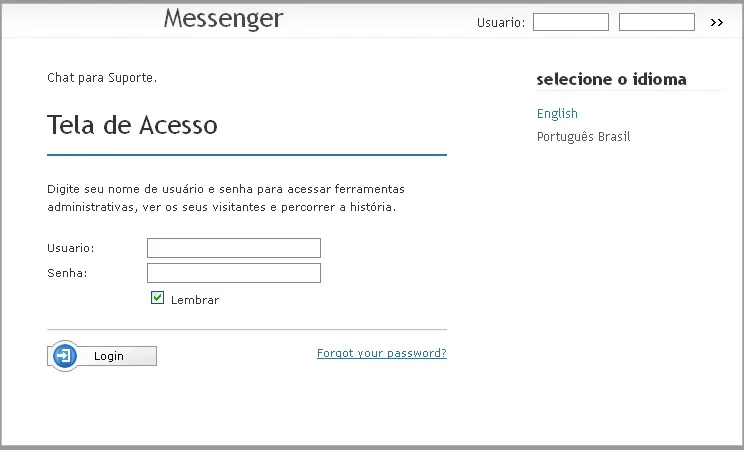The width and height of the screenshot is (744, 450).
Task: Click the Login button
Action: (102, 356)
